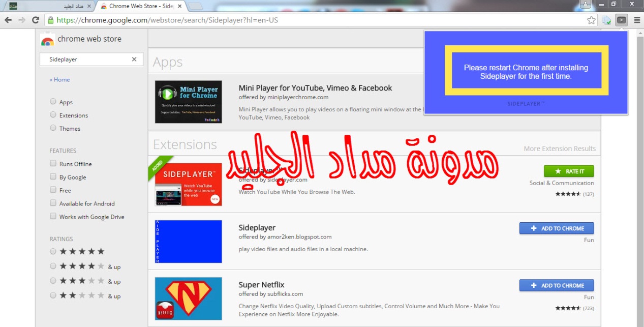This screenshot has width=644, height=327.
Task: Click the browser forward arrow
Action: 22,20
